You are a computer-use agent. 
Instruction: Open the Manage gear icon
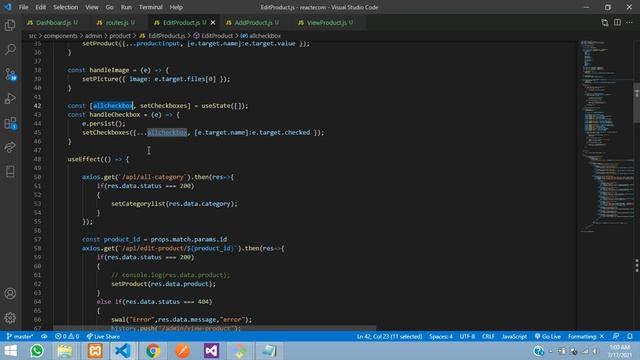pyautogui.click(x=10, y=318)
